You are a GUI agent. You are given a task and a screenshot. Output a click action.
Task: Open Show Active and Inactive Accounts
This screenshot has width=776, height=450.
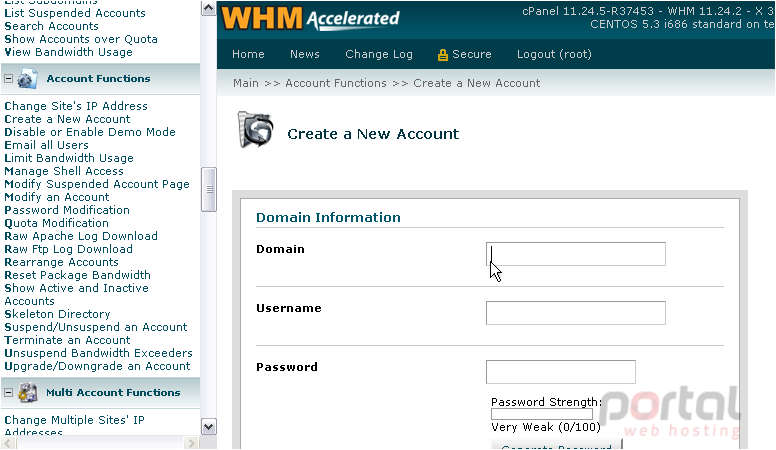76,295
